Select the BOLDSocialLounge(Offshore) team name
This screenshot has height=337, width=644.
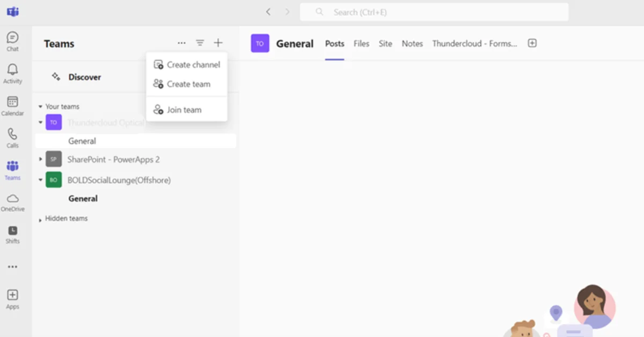(x=119, y=180)
